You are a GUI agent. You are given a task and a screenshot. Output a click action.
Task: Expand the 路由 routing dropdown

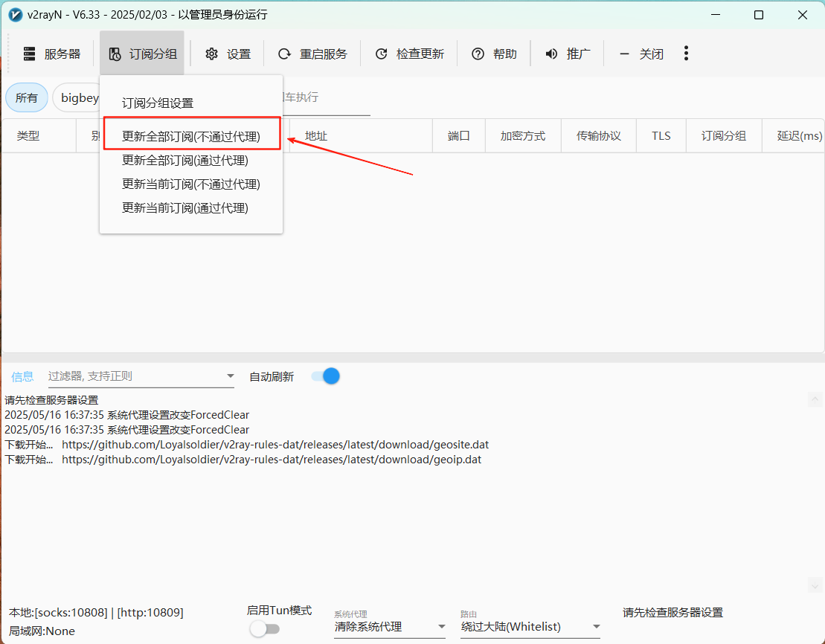597,627
